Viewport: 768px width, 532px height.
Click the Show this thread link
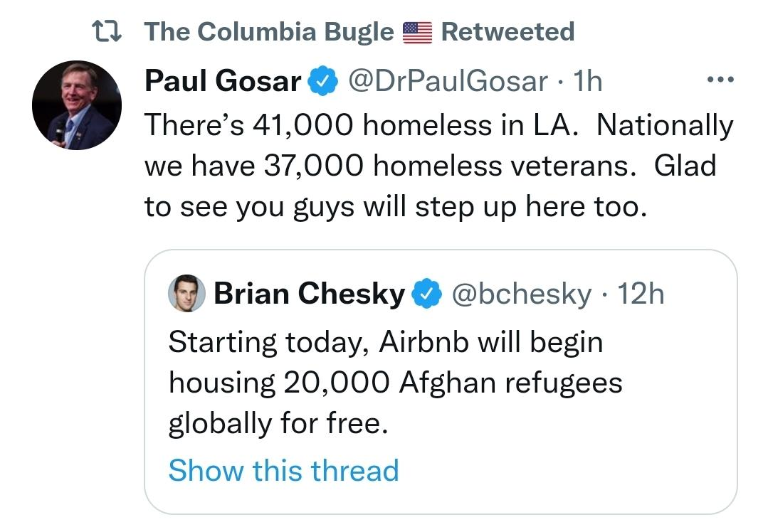[x=283, y=470]
